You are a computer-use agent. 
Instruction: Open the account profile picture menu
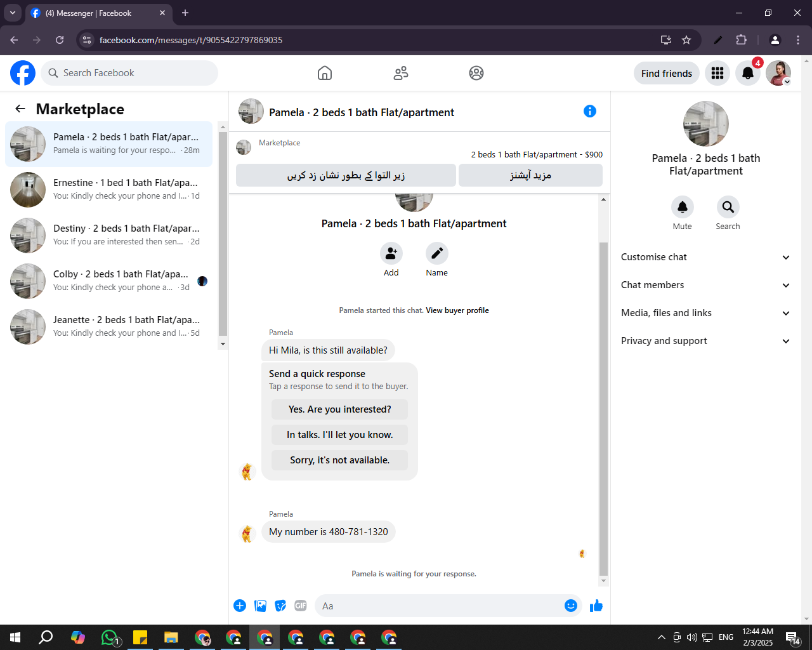[x=778, y=73]
